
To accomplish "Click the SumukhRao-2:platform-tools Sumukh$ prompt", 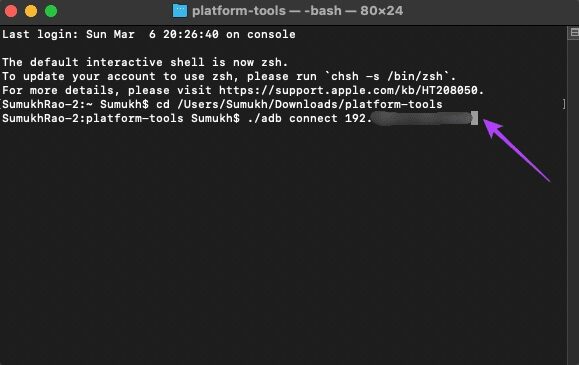I will tap(121, 118).
